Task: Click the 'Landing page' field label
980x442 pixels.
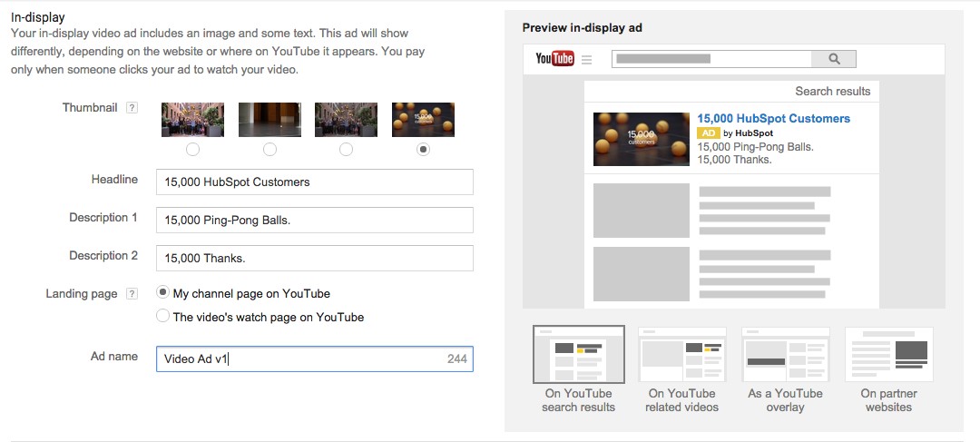Action: tap(82, 294)
